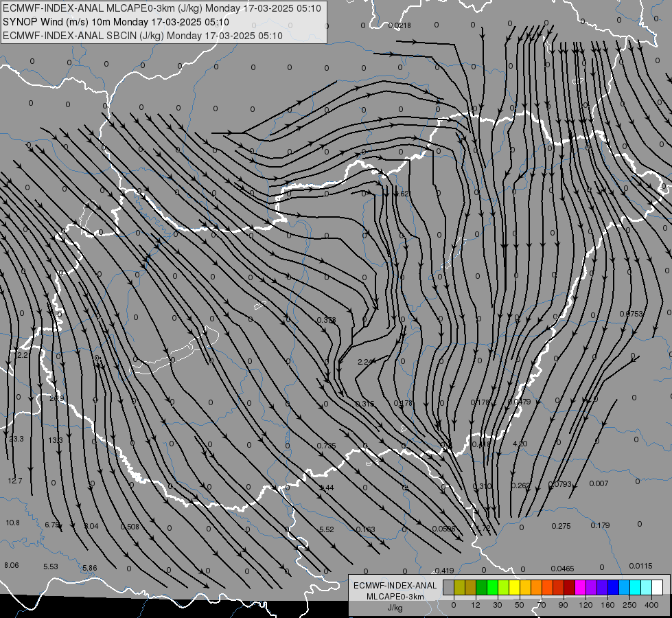Click the 0.310 data value
The height and width of the screenshot is (618, 672).
pos(482,486)
